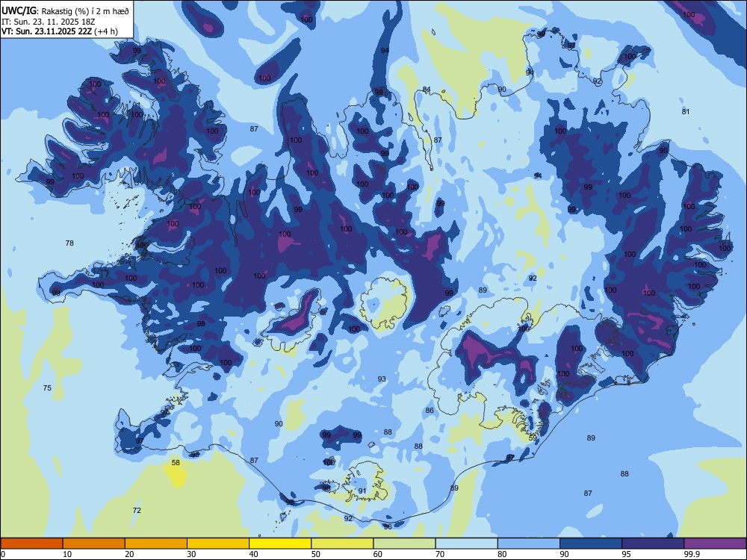Click the medium blue 80–90 legend swatch
747x560 pixels.
point(529,544)
